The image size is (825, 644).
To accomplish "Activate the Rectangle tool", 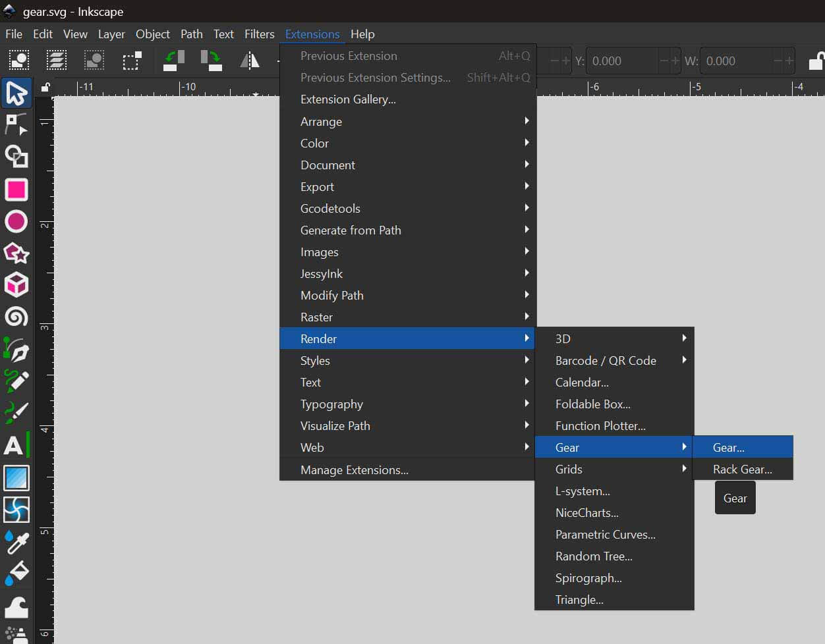I will click(16, 190).
